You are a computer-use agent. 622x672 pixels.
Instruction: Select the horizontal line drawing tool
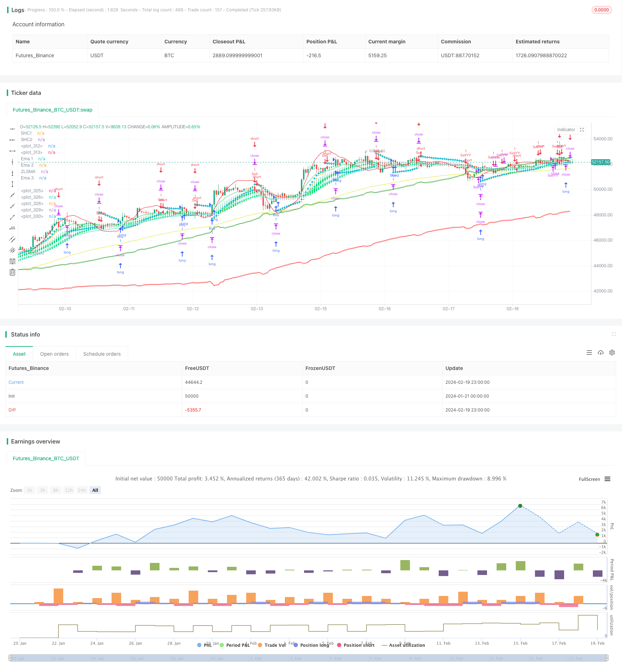(x=12, y=129)
